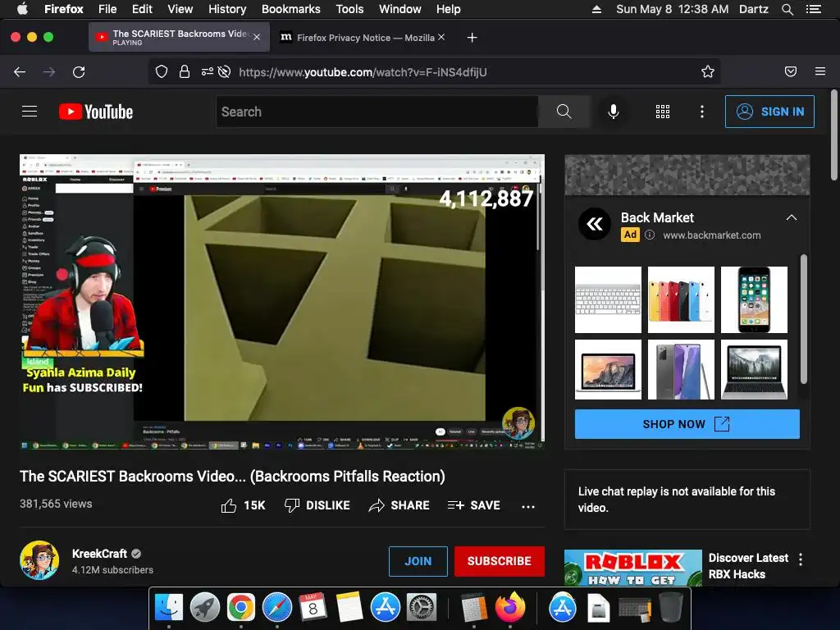Open System Preferences from the Dock

coord(422,608)
